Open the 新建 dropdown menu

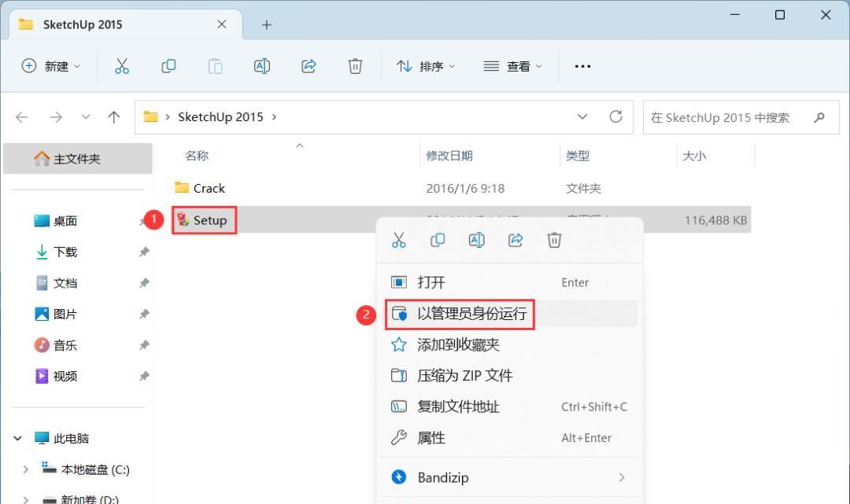[50, 66]
